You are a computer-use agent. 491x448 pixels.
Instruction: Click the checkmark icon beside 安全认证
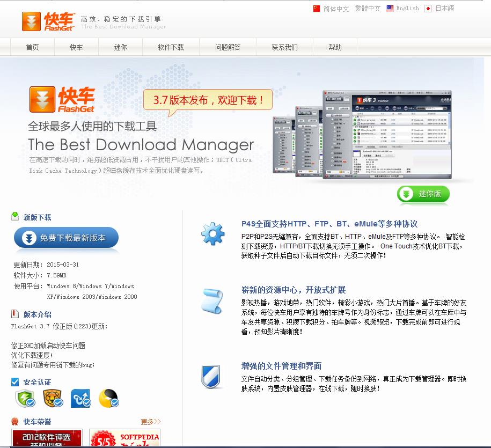tap(14, 381)
